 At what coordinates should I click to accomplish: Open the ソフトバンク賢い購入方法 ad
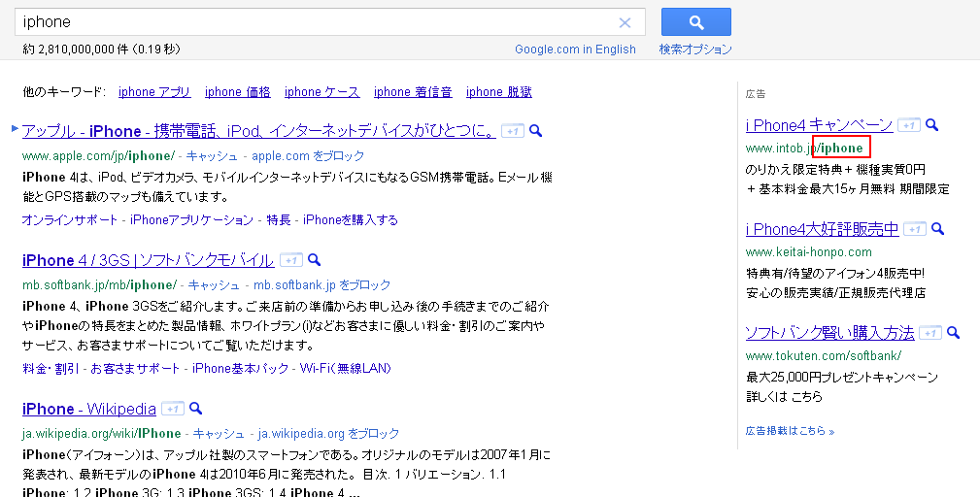click(x=830, y=333)
